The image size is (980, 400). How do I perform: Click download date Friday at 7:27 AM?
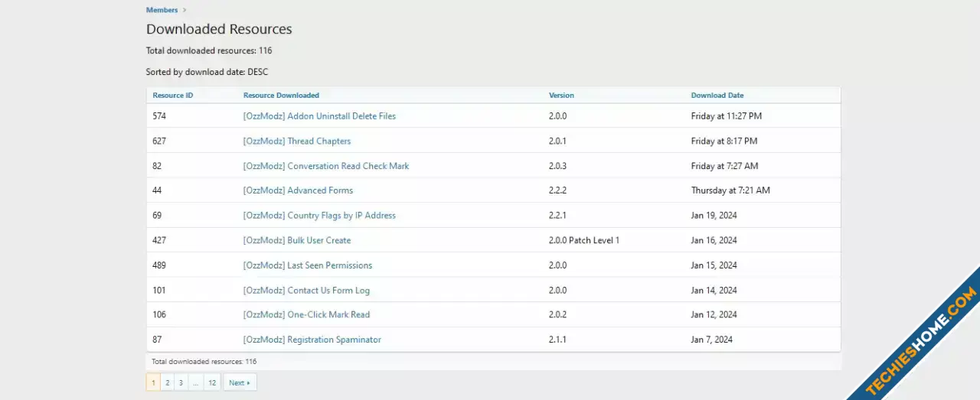[724, 166]
